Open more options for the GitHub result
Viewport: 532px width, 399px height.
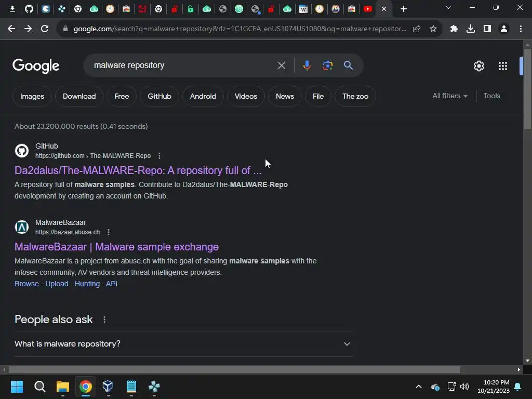[x=159, y=156]
